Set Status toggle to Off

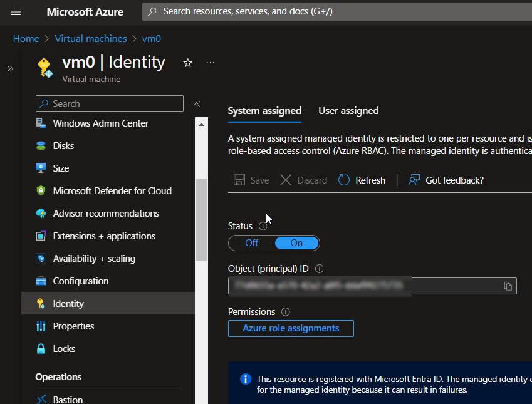click(x=252, y=243)
